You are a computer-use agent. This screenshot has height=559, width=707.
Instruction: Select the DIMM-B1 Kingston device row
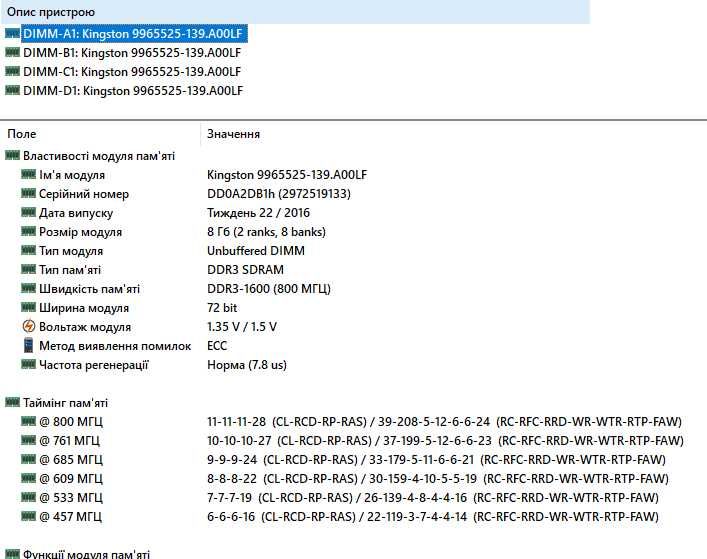(x=132, y=53)
